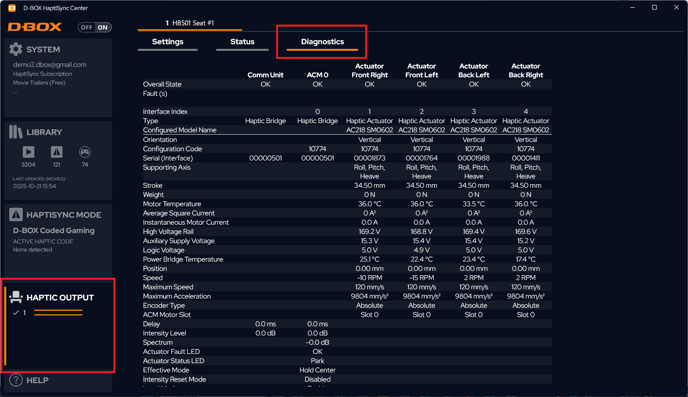Click the 25.1 °C power bridge value
The height and width of the screenshot is (397, 688).
369,259
